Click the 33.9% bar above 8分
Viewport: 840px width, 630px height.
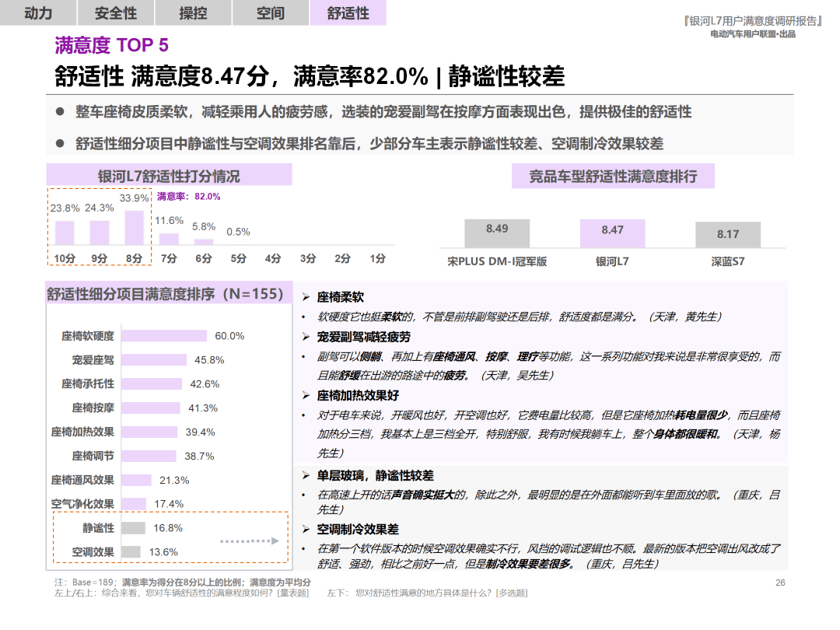(134, 228)
